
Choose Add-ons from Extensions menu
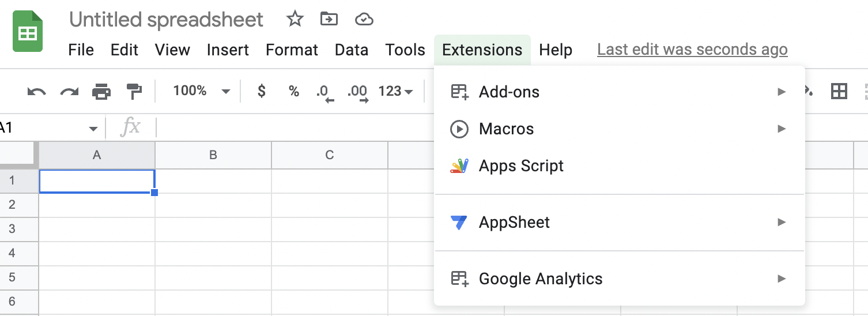(x=619, y=92)
